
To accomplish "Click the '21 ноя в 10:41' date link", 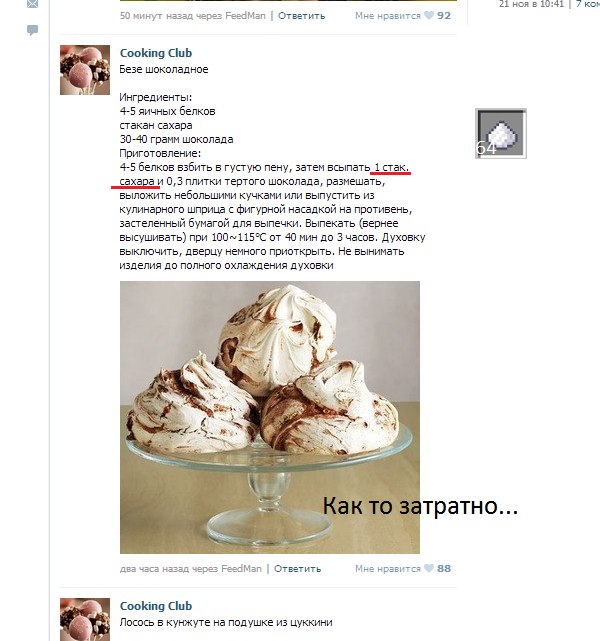I will coord(531,4).
